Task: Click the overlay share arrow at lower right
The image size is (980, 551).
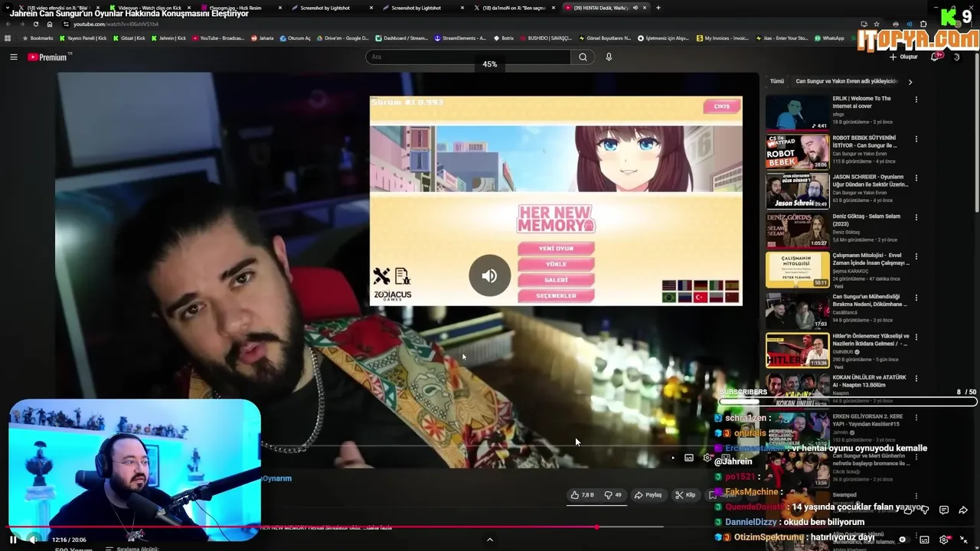Action: 963,510
